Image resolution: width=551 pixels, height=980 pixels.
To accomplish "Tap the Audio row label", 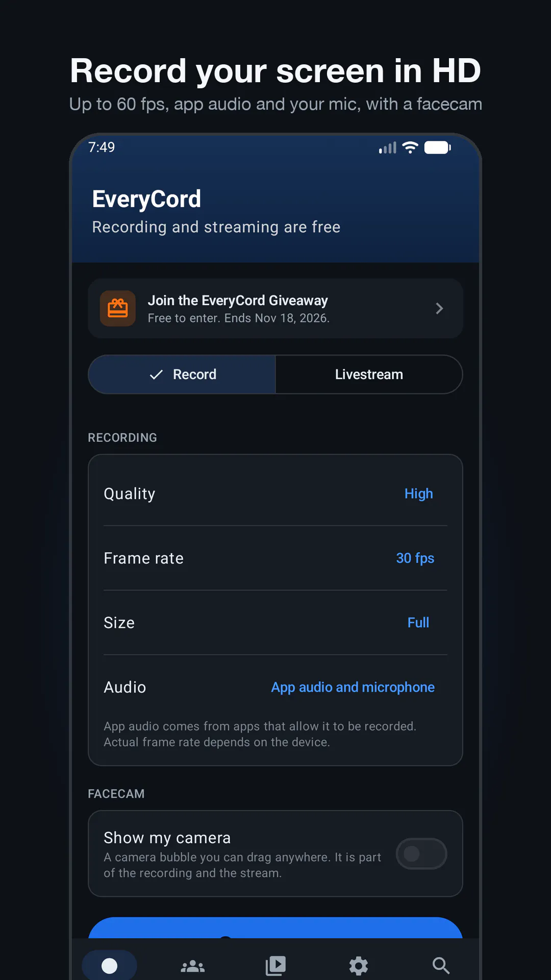I will (125, 688).
